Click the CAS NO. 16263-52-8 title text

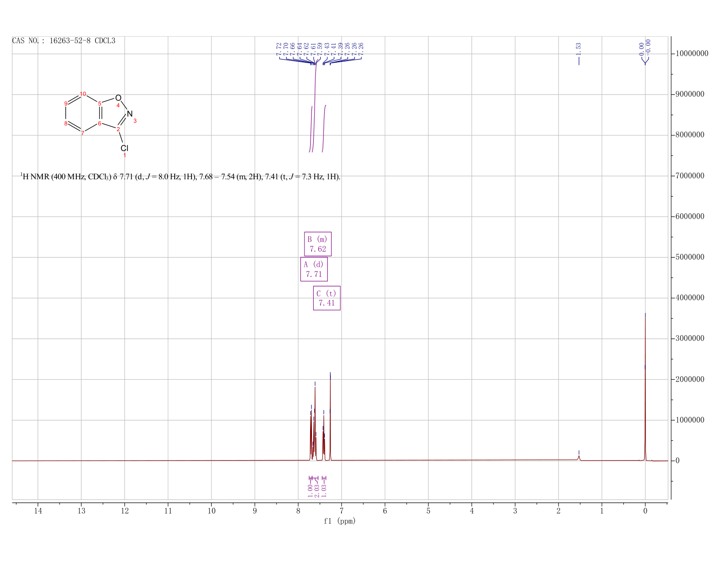(x=64, y=41)
